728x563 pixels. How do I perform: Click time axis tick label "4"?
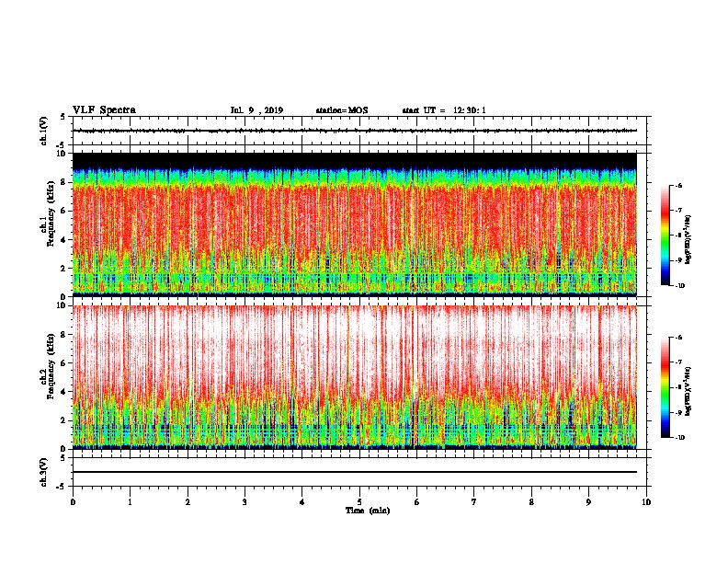(302, 502)
